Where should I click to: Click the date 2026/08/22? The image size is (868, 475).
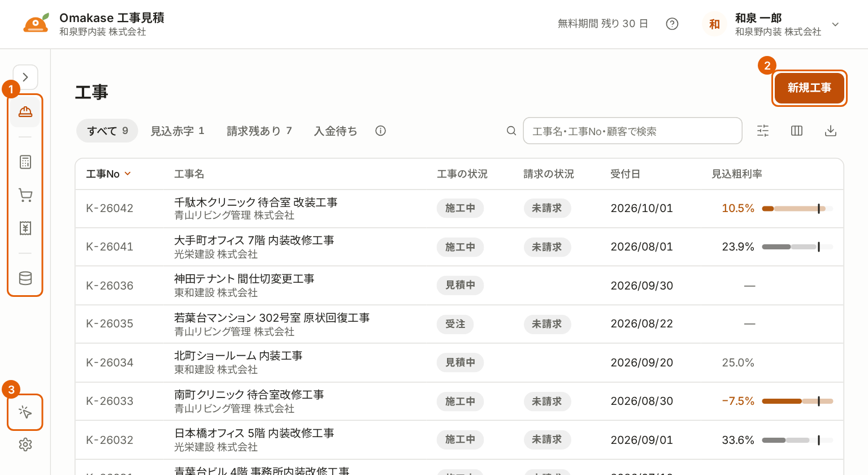642,323
